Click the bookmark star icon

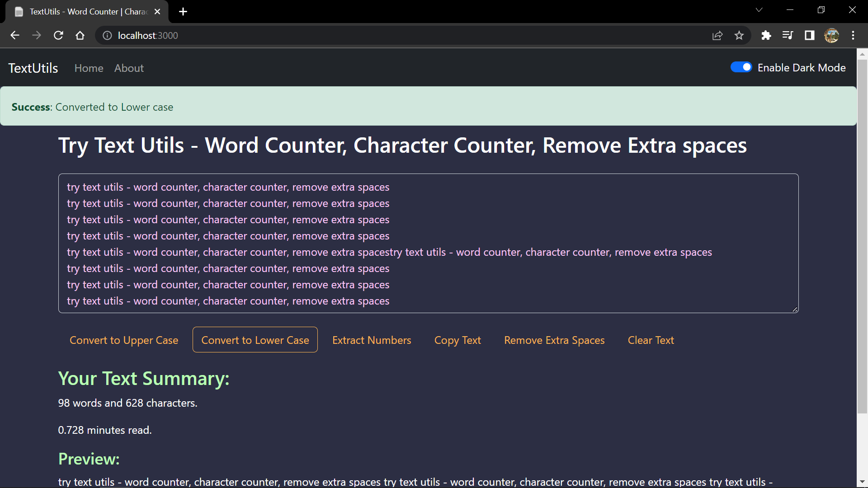tap(740, 35)
